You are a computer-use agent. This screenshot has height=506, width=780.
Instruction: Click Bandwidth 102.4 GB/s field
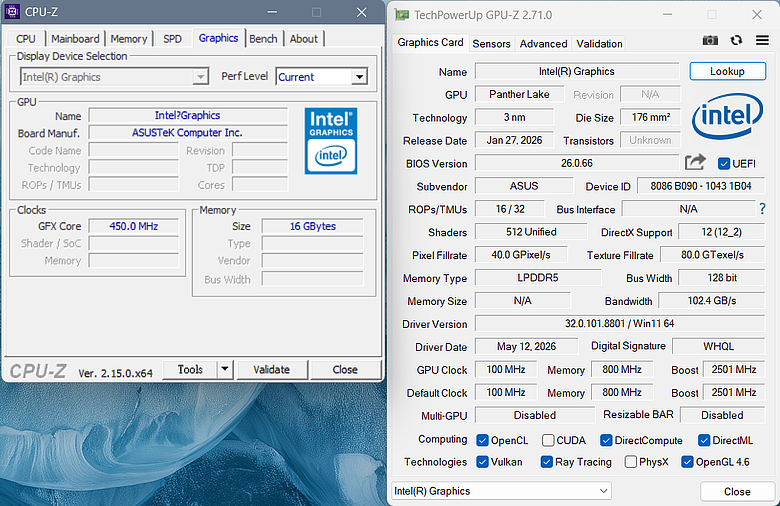712,301
